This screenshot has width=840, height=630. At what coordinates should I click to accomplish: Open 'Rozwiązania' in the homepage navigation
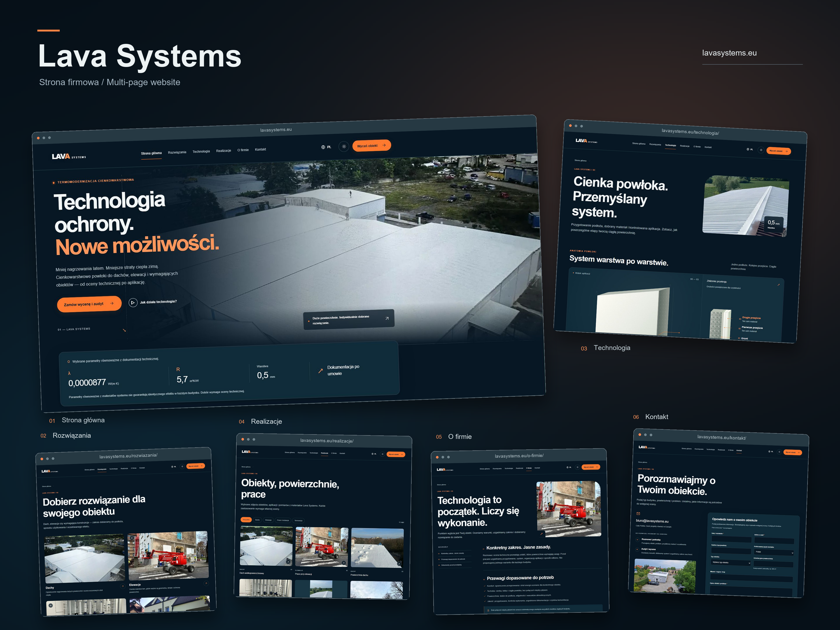point(177,152)
